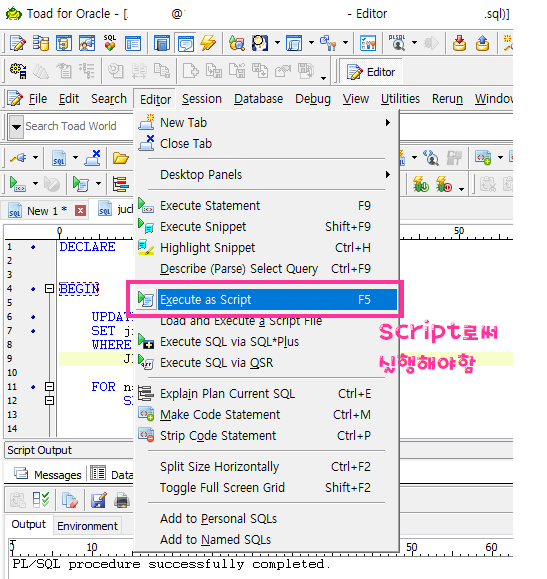Click the red-light trace icon
Image resolution: width=547 pixels, height=579 pixels.
[x=444, y=184]
